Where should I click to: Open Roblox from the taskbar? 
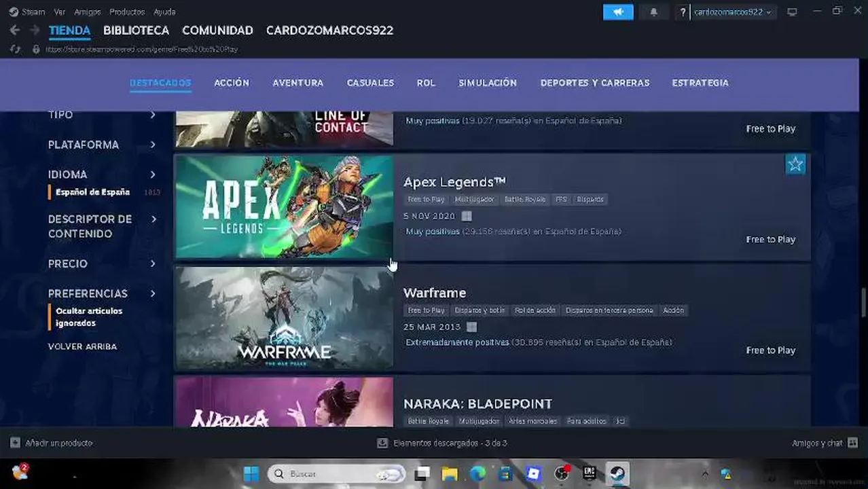pyautogui.click(x=533, y=473)
